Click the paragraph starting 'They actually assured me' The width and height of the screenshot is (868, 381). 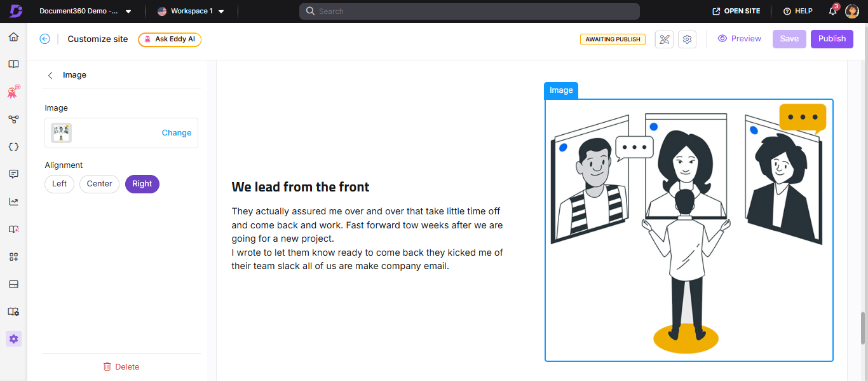[x=367, y=239]
